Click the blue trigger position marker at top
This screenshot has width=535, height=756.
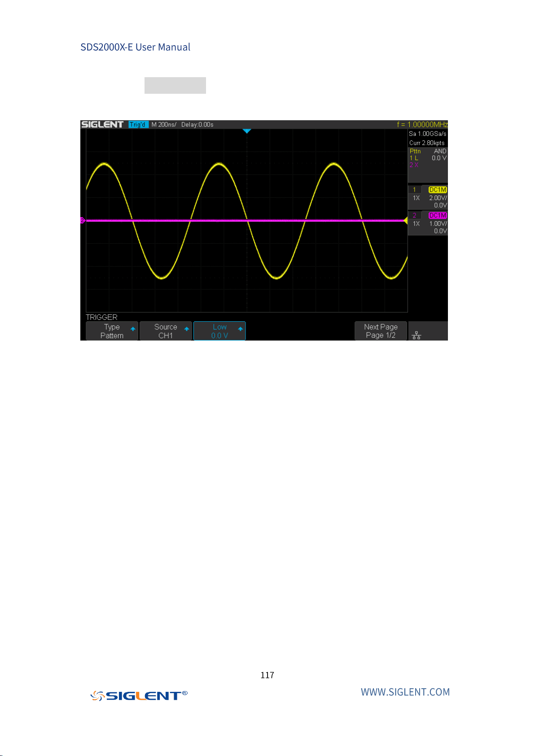[x=247, y=131]
